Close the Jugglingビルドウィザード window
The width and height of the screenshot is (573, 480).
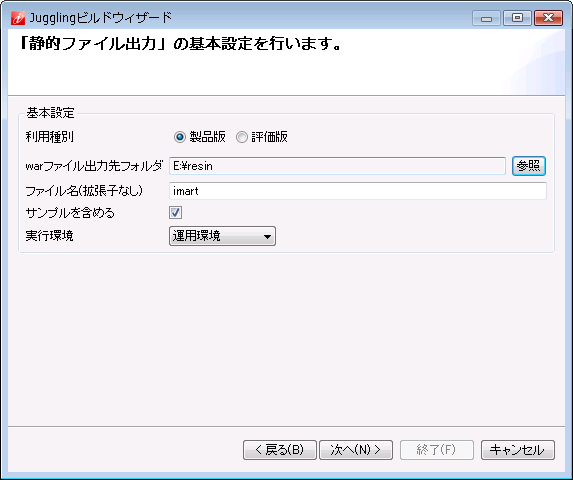point(548,18)
